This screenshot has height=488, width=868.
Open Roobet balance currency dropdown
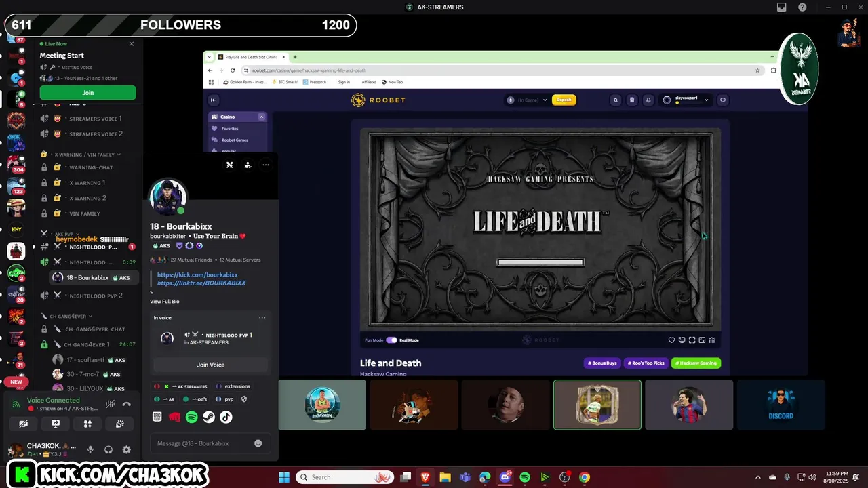544,100
